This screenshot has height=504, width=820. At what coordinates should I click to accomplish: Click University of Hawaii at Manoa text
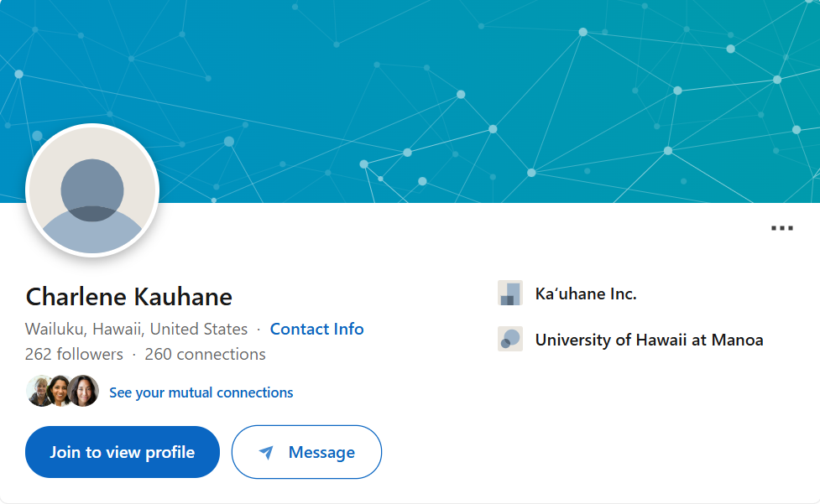650,339
